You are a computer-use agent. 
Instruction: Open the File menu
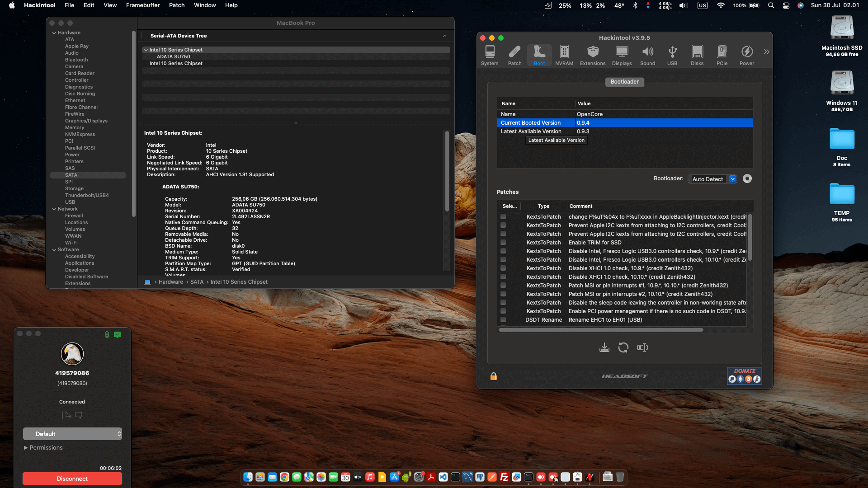tap(69, 5)
